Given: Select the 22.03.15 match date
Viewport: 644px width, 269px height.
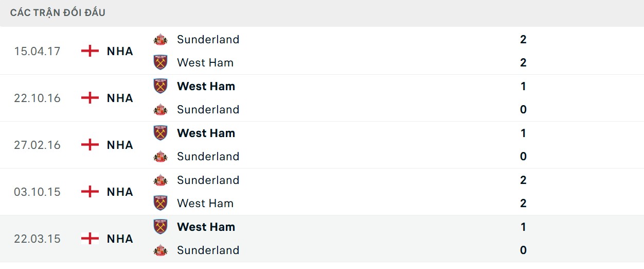Looking at the screenshot, I should pyautogui.click(x=37, y=239).
